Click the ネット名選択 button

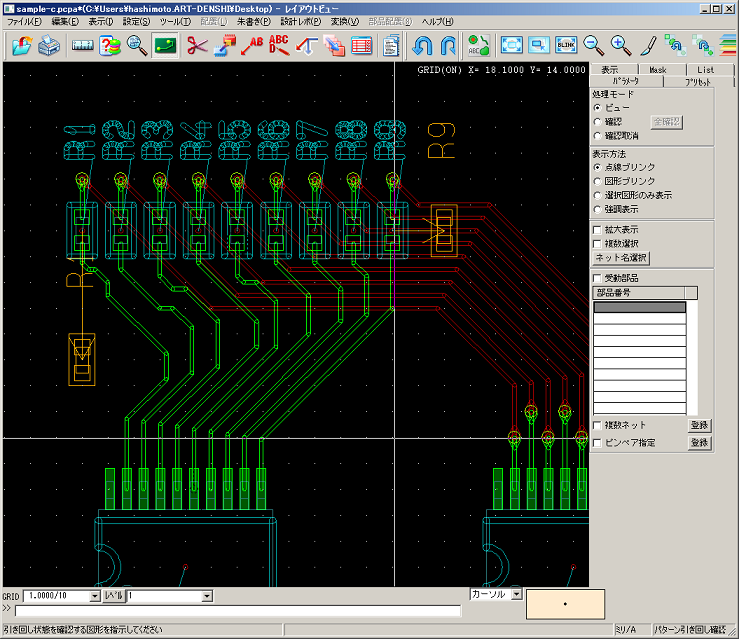(x=621, y=258)
